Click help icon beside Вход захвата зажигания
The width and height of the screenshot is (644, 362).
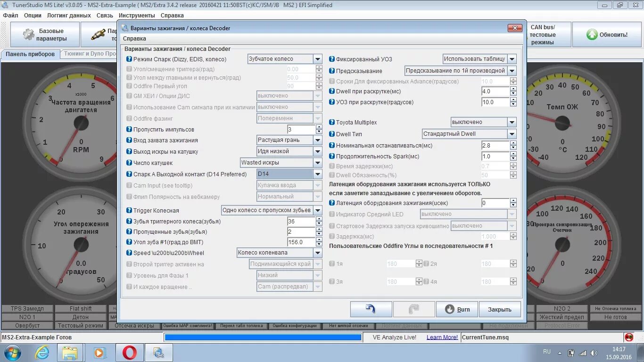[x=129, y=140]
